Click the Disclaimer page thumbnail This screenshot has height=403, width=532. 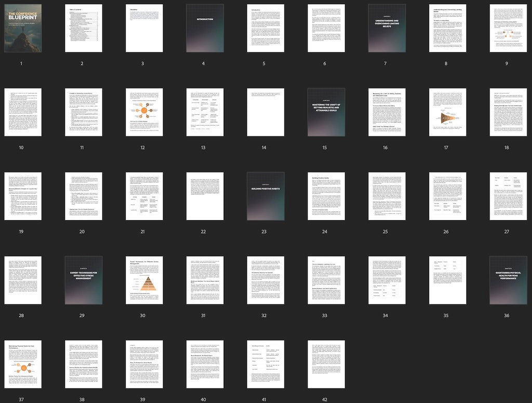point(142,29)
